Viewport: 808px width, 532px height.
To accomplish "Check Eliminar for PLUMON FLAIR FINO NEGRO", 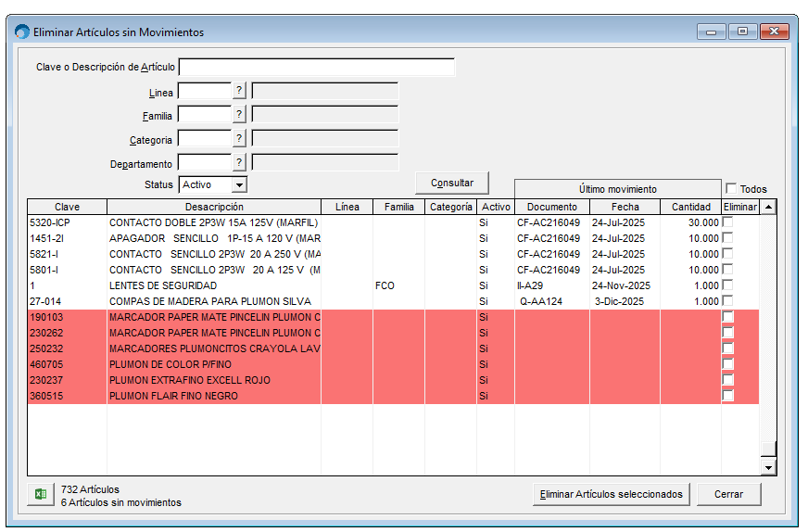I will pos(728,396).
